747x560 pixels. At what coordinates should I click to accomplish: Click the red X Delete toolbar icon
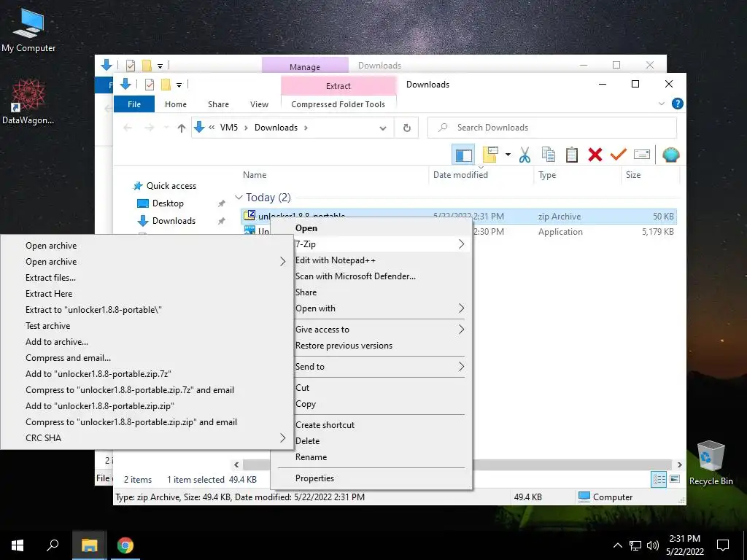(x=595, y=155)
